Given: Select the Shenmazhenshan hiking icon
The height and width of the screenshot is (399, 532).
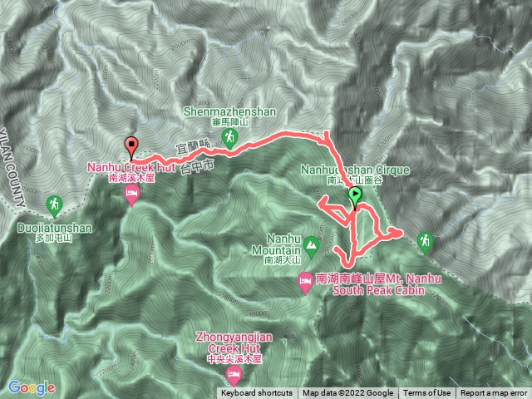Looking at the screenshot, I should (x=229, y=139).
